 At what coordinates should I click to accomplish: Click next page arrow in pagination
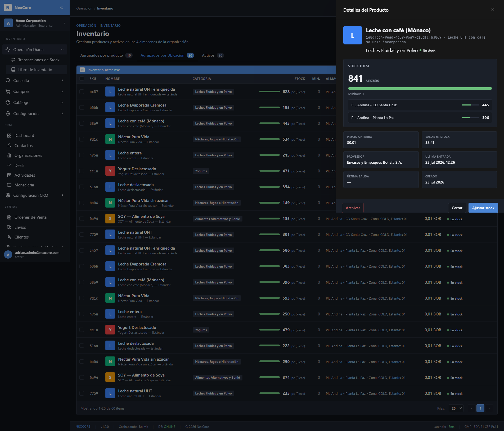489,408
